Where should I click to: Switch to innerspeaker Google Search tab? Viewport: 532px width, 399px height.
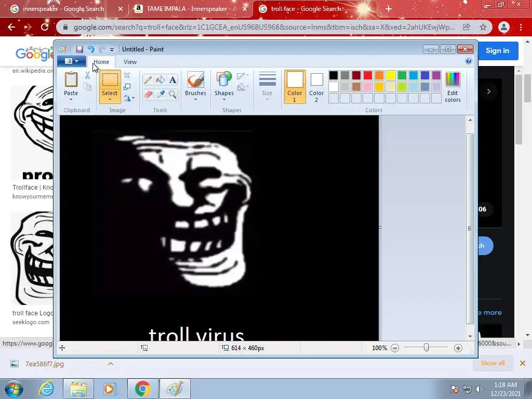(63, 9)
